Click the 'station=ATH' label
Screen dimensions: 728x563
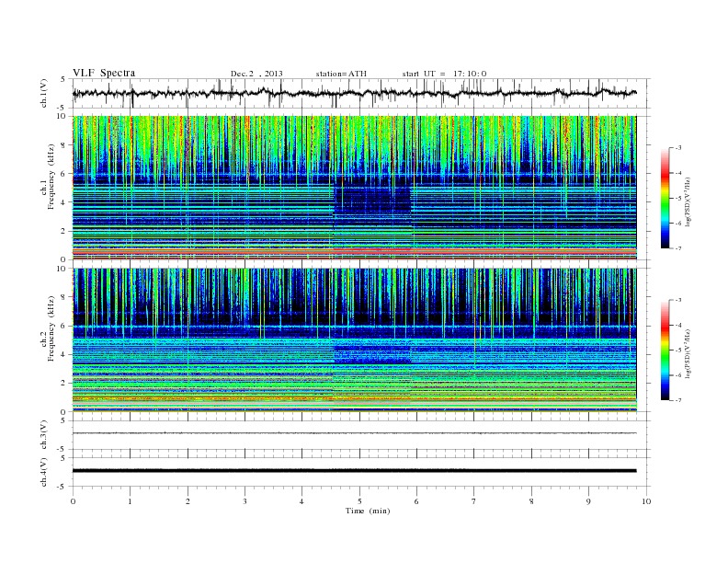pyautogui.click(x=341, y=74)
